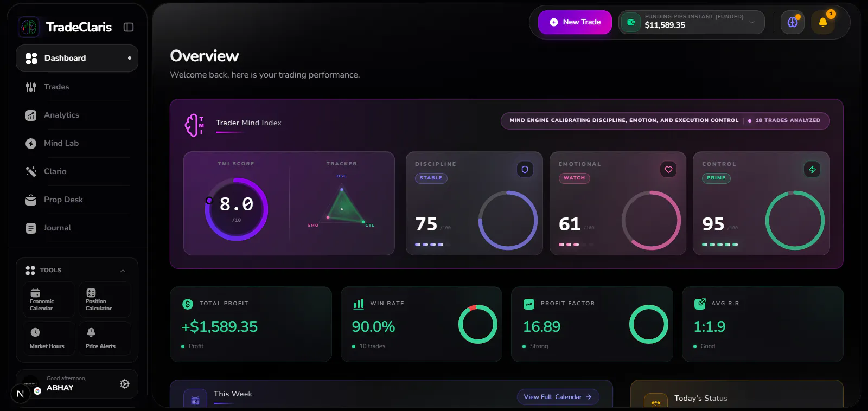Viewport: 868px width, 411px height.
Task: Go to Trades in sidebar
Action: pos(77,87)
